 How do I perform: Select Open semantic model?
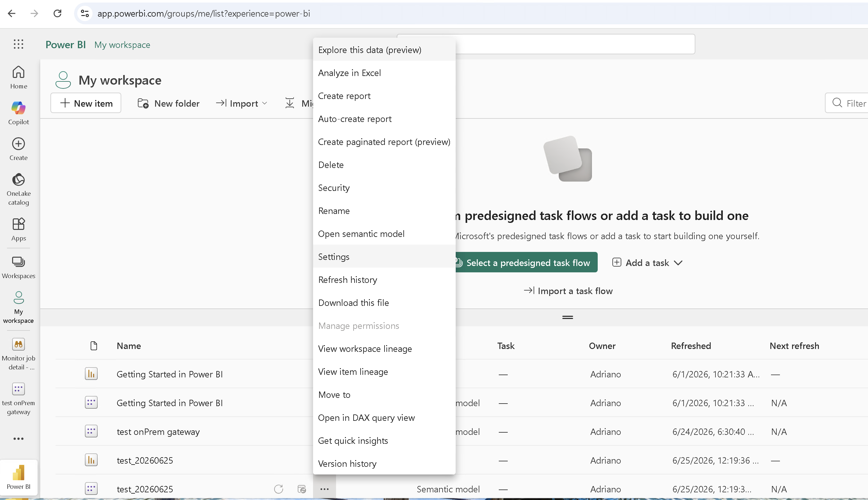click(x=384, y=234)
